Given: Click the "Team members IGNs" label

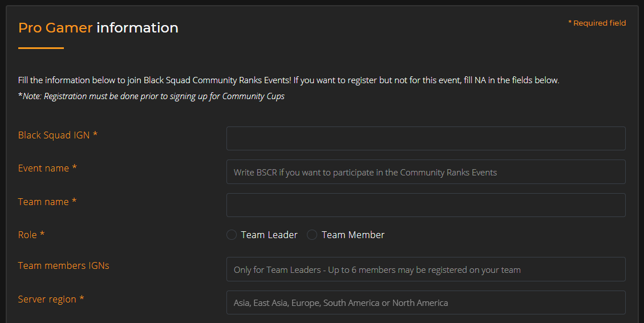Looking at the screenshot, I should point(63,265).
